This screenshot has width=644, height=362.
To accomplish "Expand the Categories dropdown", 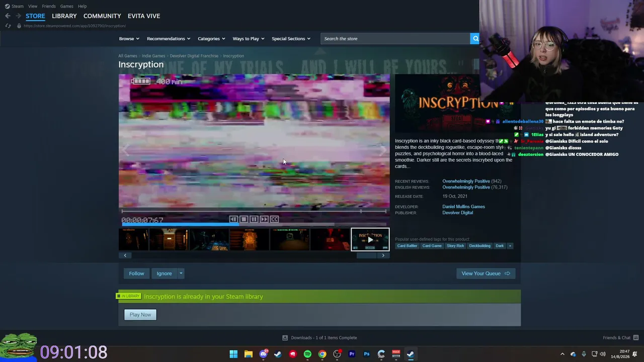I will [211, 39].
